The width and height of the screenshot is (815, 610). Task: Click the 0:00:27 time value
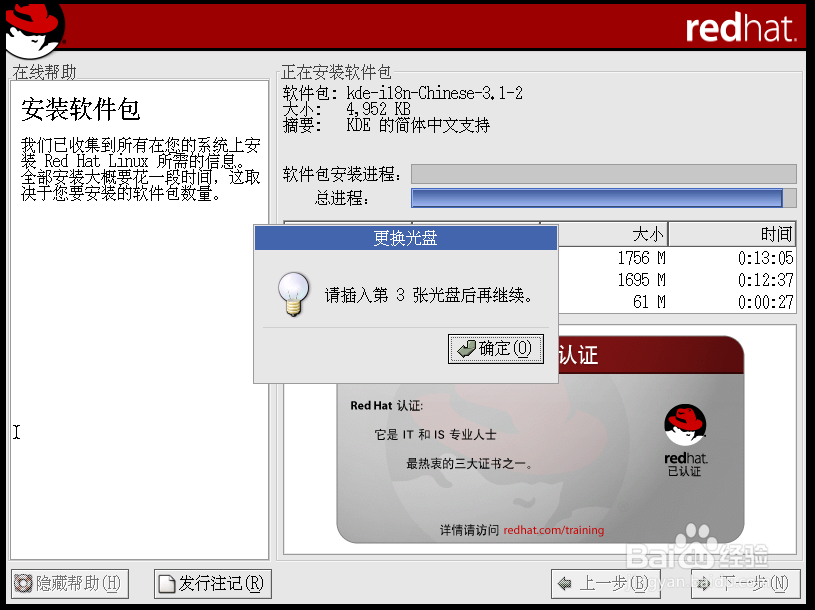pos(766,302)
